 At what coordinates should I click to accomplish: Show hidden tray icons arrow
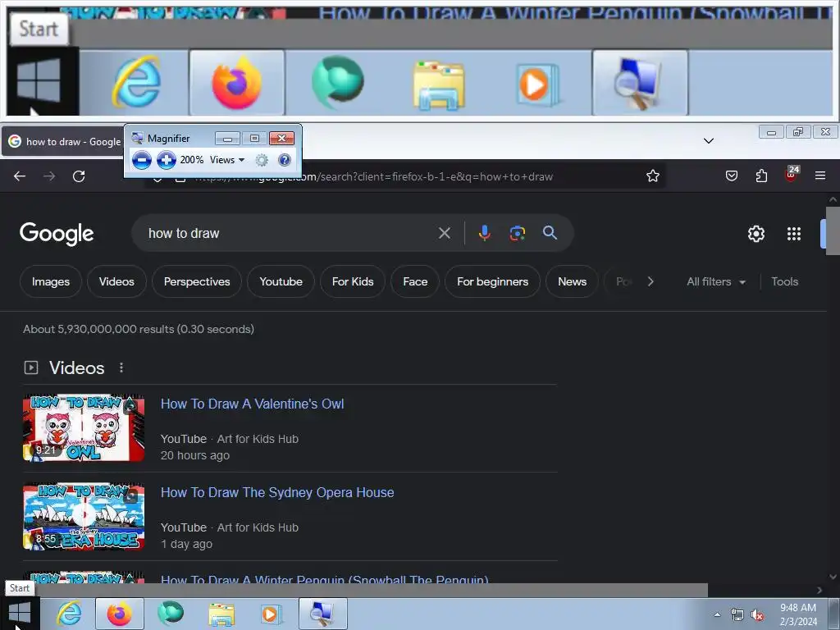(x=717, y=614)
